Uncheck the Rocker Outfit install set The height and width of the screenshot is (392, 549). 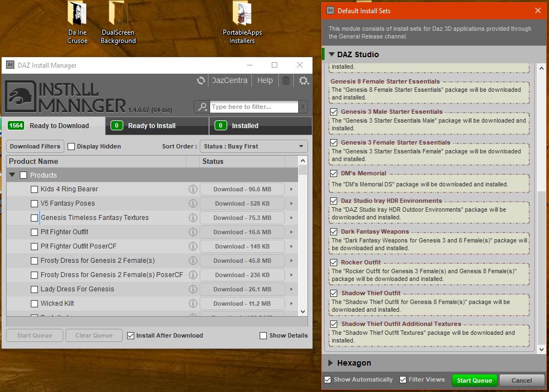pos(334,262)
